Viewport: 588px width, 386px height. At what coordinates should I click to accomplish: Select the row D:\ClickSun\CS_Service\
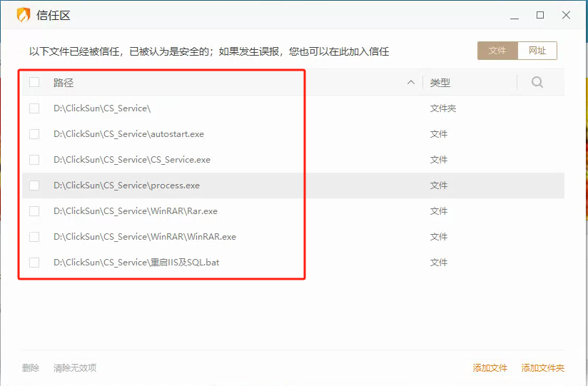pos(293,108)
